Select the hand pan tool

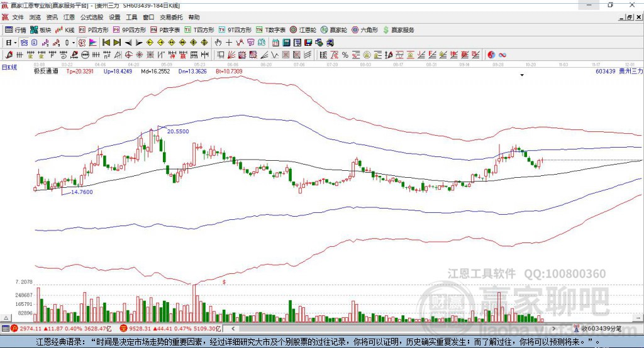point(218,43)
